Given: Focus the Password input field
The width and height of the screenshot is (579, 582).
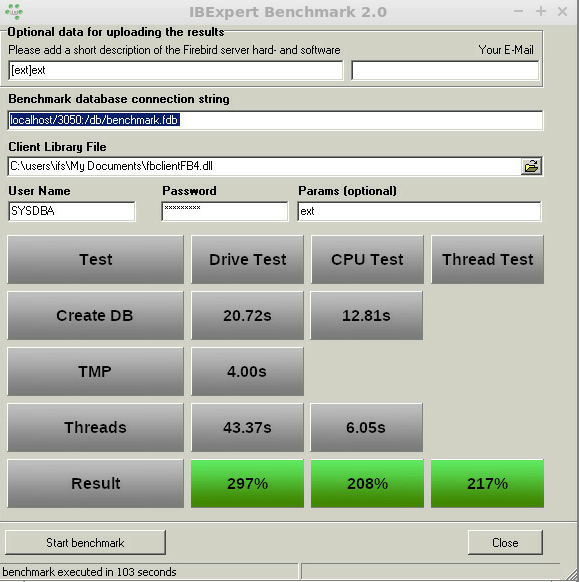Looking at the screenshot, I should (x=225, y=212).
